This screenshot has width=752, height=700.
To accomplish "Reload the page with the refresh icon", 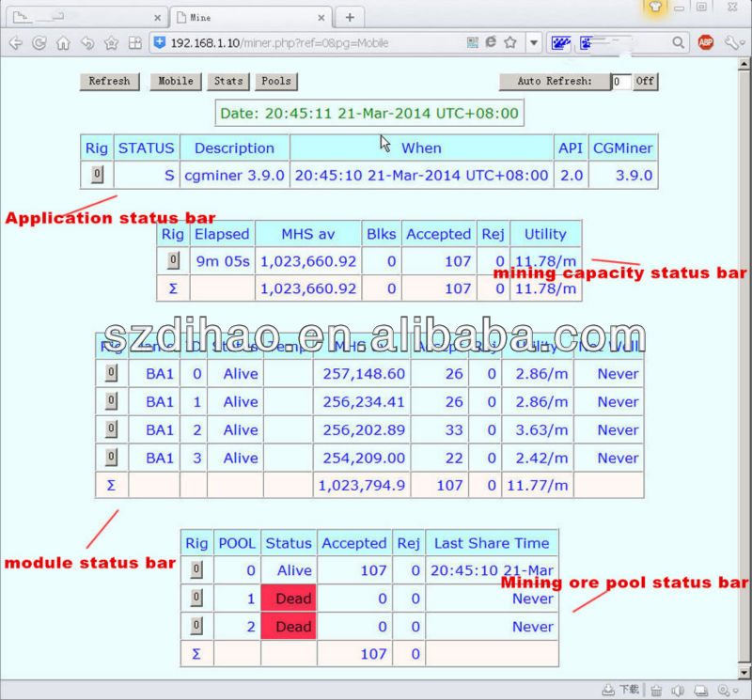I will click(x=39, y=43).
